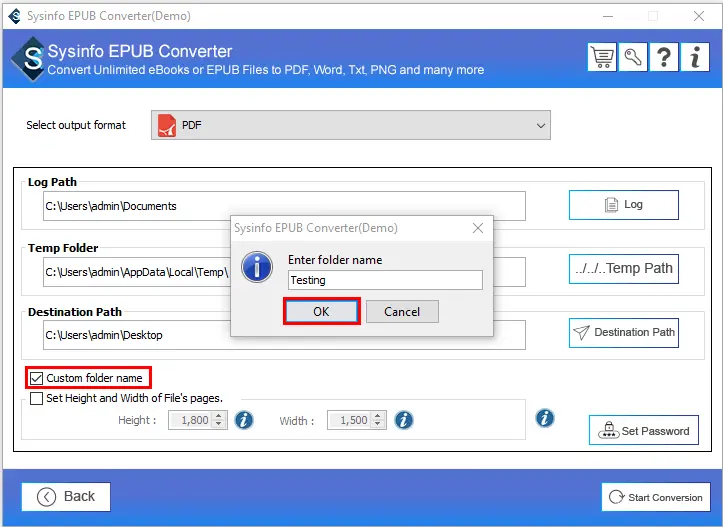
Task: Click the title bar Sysinfo app icon
Action: (x=15, y=16)
